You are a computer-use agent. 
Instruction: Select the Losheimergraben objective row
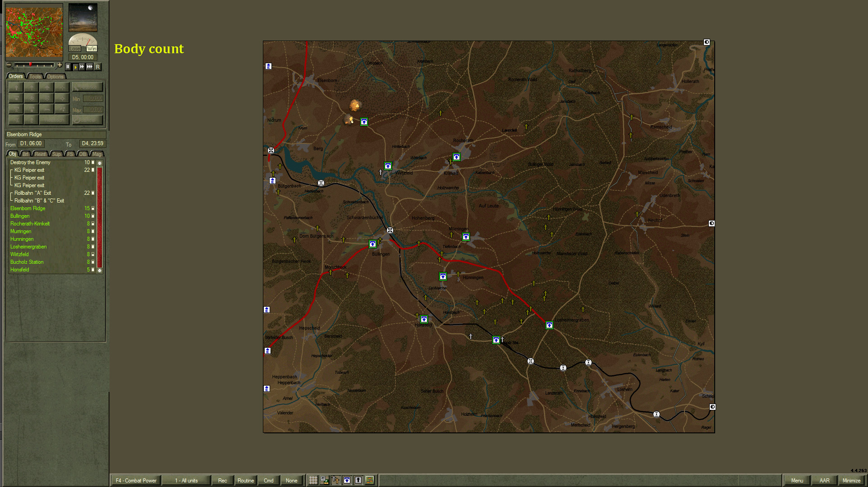[52, 247]
